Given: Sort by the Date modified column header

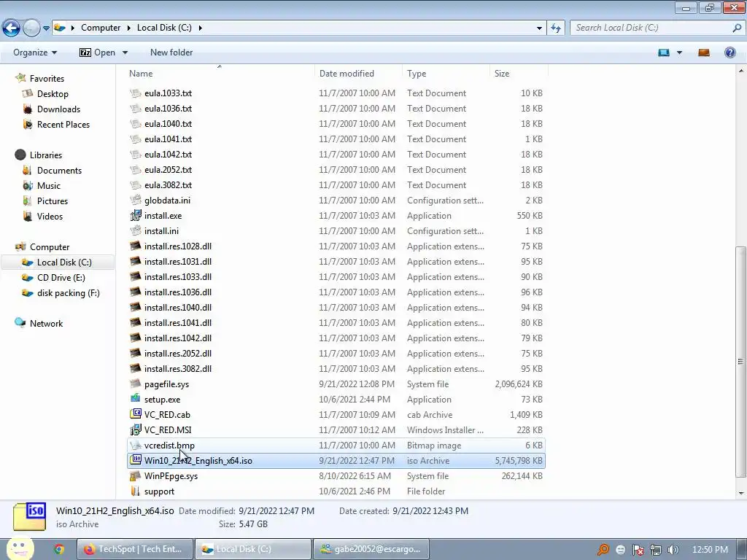Looking at the screenshot, I should pos(359,74).
